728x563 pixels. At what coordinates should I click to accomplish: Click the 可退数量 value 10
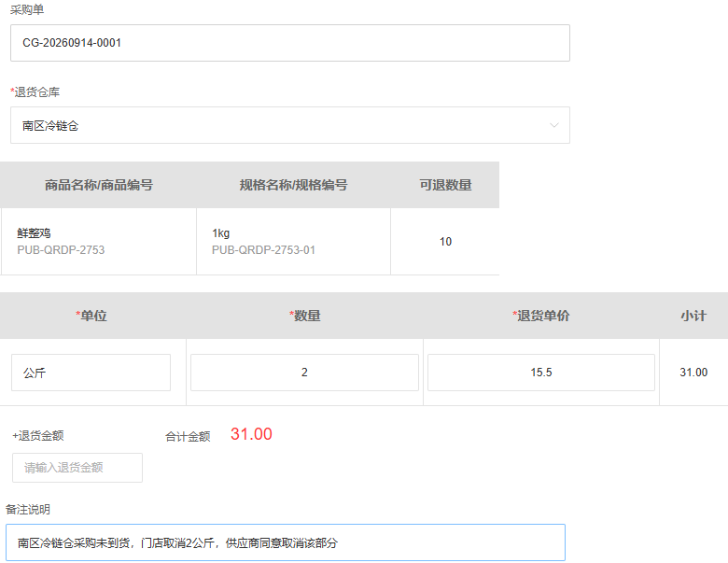pos(445,242)
